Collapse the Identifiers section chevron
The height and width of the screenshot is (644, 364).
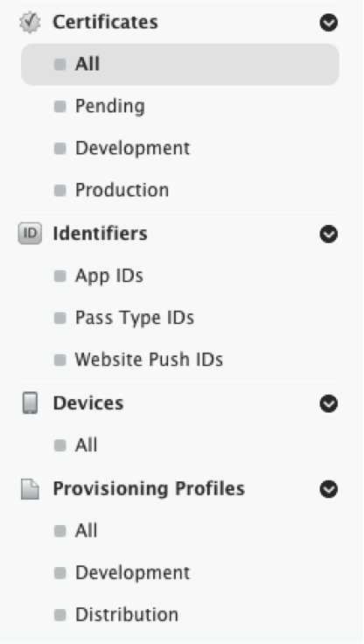click(329, 234)
